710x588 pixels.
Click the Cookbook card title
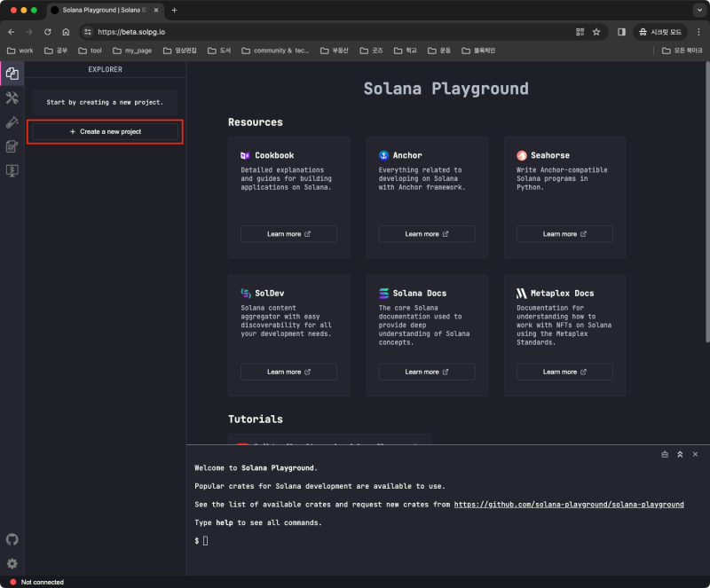click(274, 155)
